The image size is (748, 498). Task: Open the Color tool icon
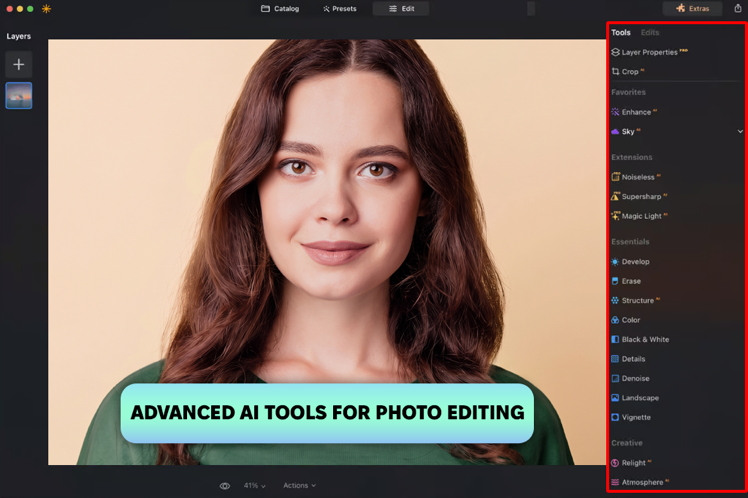click(615, 320)
